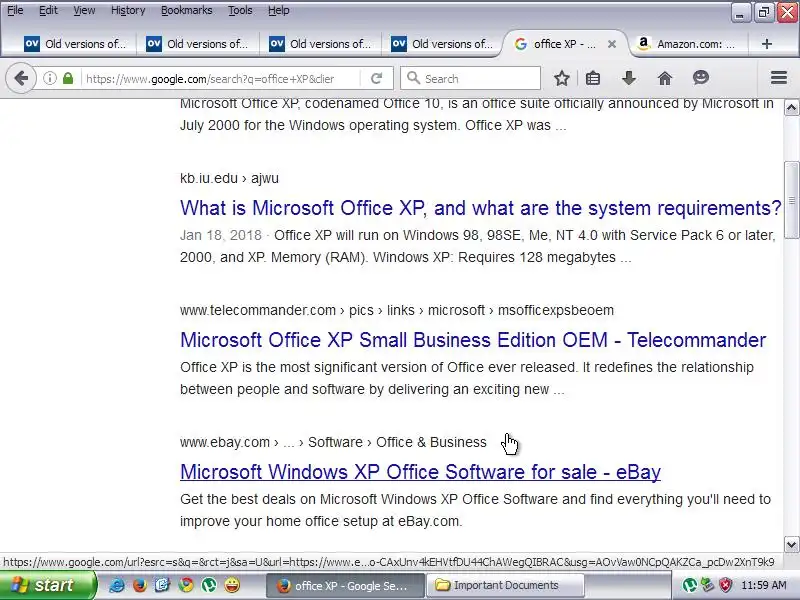This screenshot has height=600, width=800.
Task: Open the Edit menu
Action: (48, 10)
